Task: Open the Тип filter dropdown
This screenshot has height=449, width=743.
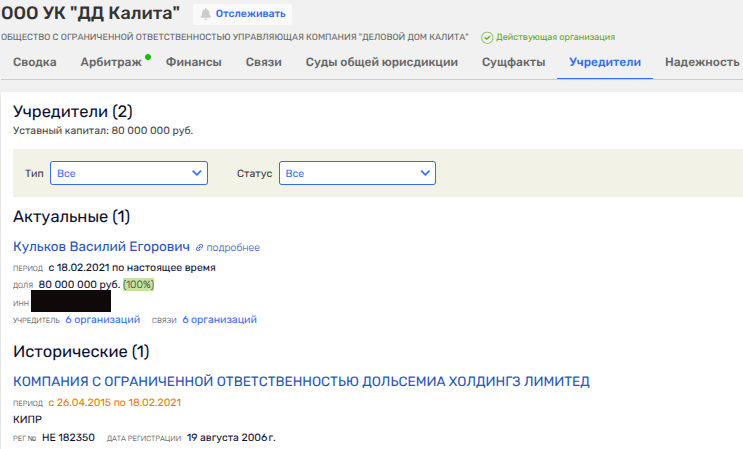Action: pos(128,173)
